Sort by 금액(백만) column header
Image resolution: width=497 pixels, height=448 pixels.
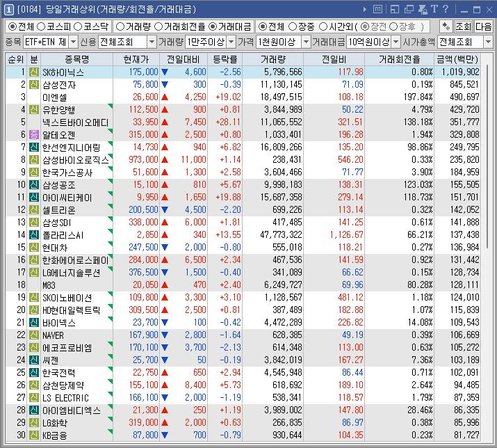click(457, 59)
